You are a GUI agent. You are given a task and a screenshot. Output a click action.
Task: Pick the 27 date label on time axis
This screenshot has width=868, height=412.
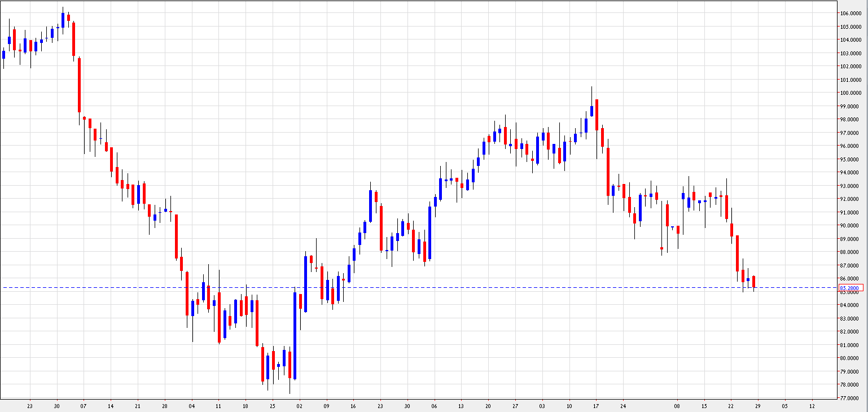pyautogui.click(x=515, y=406)
